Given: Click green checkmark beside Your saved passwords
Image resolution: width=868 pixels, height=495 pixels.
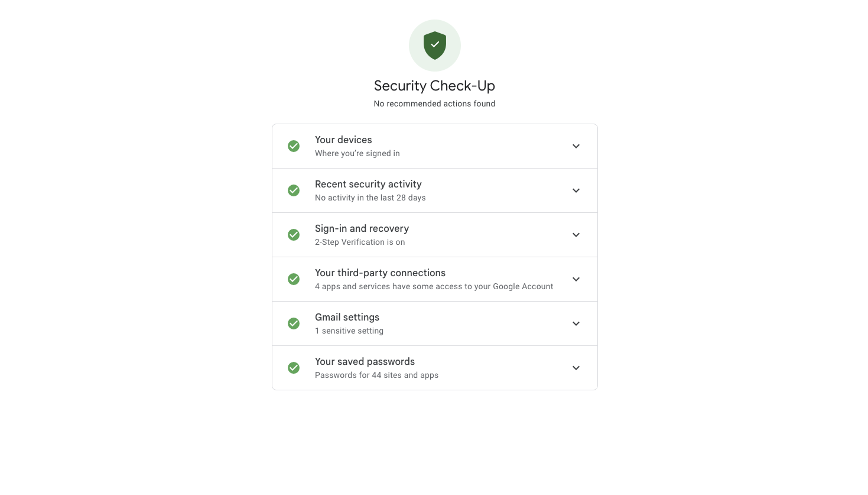Looking at the screenshot, I should pyautogui.click(x=294, y=368).
